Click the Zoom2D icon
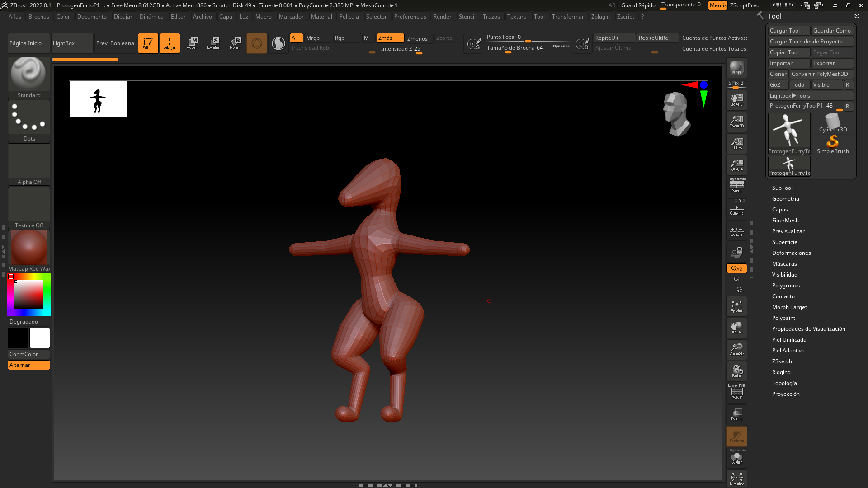Viewport: 868px width, 488px height. point(736,121)
